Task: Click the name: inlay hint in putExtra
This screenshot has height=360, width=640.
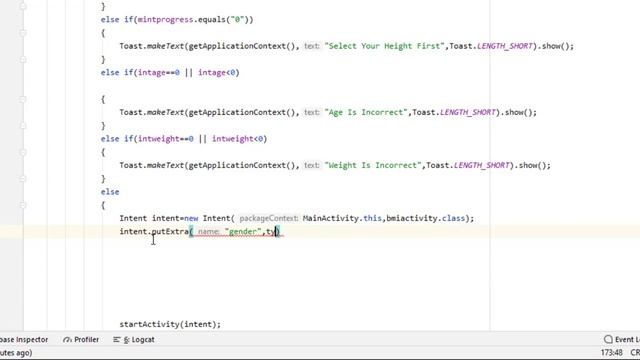Action: (x=208, y=231)
